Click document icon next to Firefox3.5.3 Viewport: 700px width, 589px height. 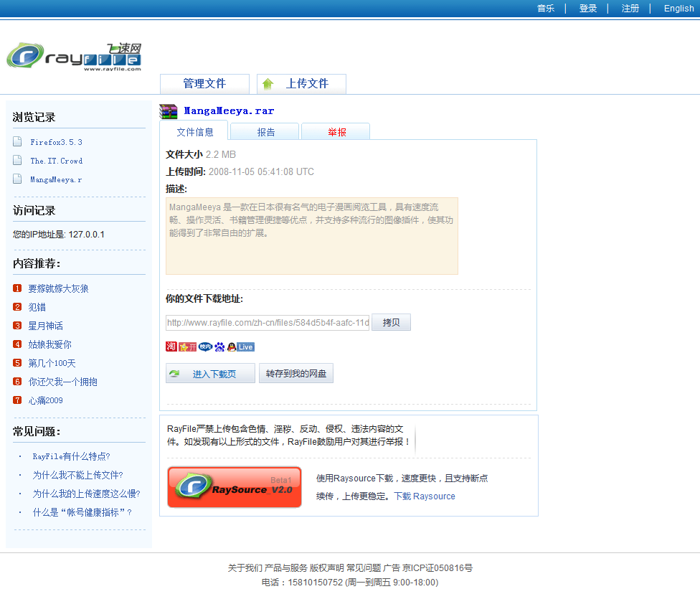pos(17,141)
